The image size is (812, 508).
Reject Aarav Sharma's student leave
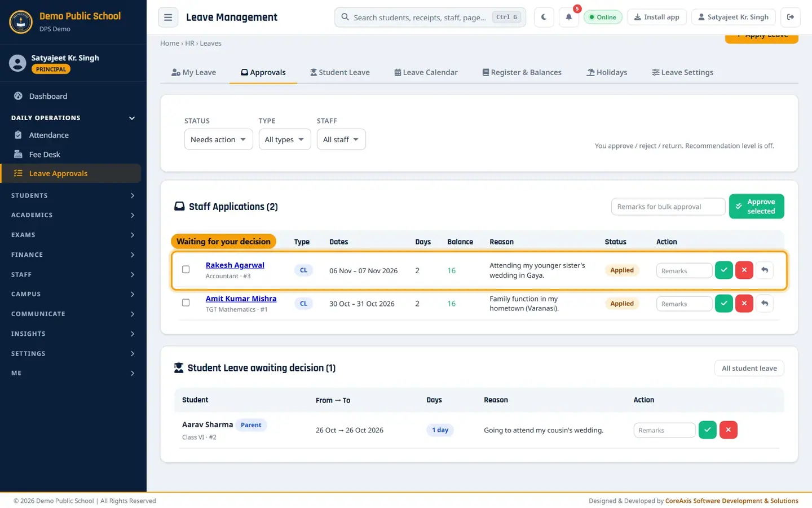pyautogui.click(x=729, y=430)
